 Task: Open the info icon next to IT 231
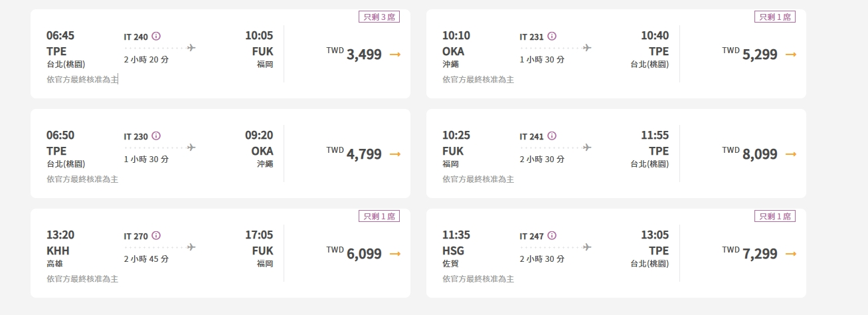pyautogui.click(x=552, y=36)
